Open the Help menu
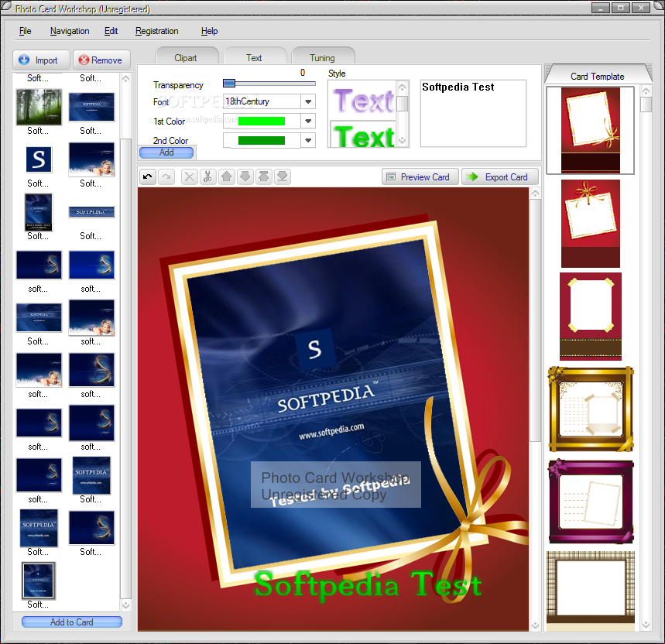Screen dimensions: 665x644 [x=209, y=31]
